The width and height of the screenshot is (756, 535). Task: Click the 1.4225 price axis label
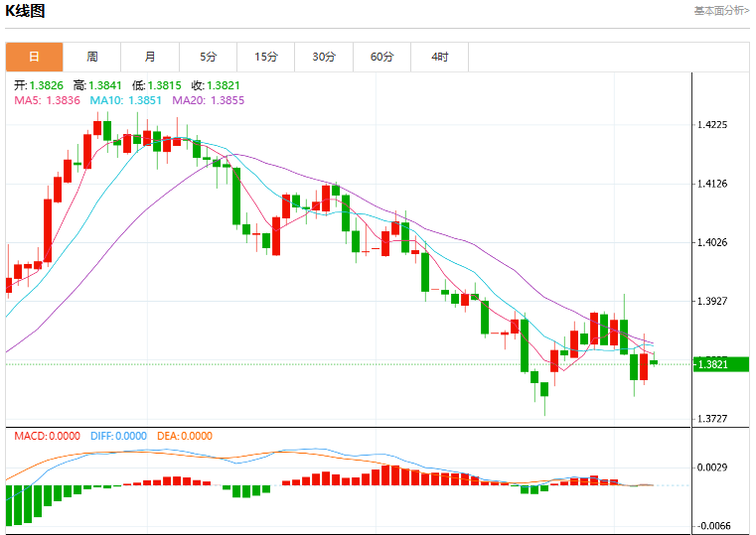712,125
